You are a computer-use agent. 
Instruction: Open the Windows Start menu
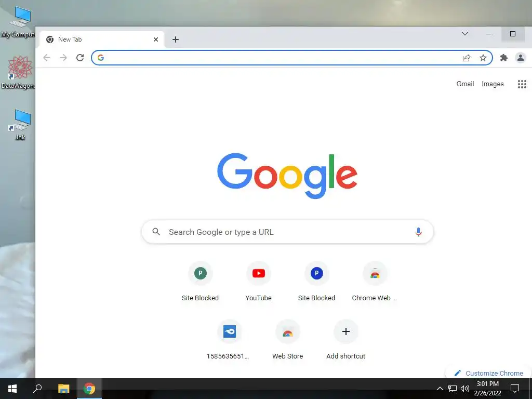click(x=12, y=389)
